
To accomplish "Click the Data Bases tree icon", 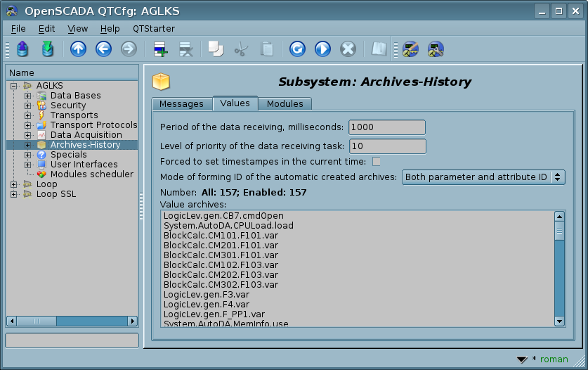I will click(41, 96).
